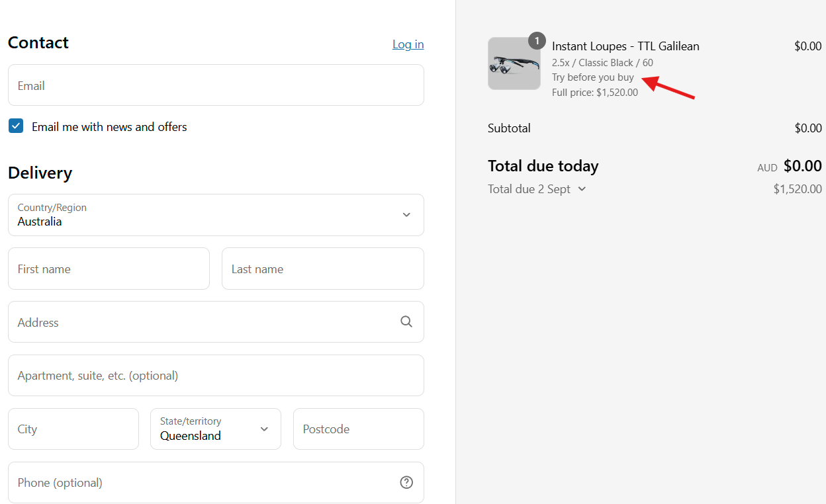Click the Instant Loupes - TTL Galilean title

tap(625, 46)
